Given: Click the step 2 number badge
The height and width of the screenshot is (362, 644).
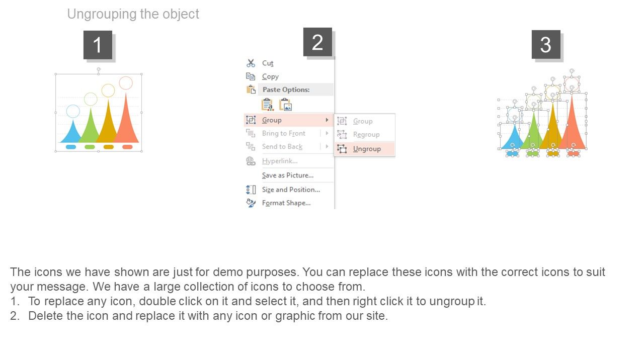Looking at the screenshot, I should click(317, 42).
